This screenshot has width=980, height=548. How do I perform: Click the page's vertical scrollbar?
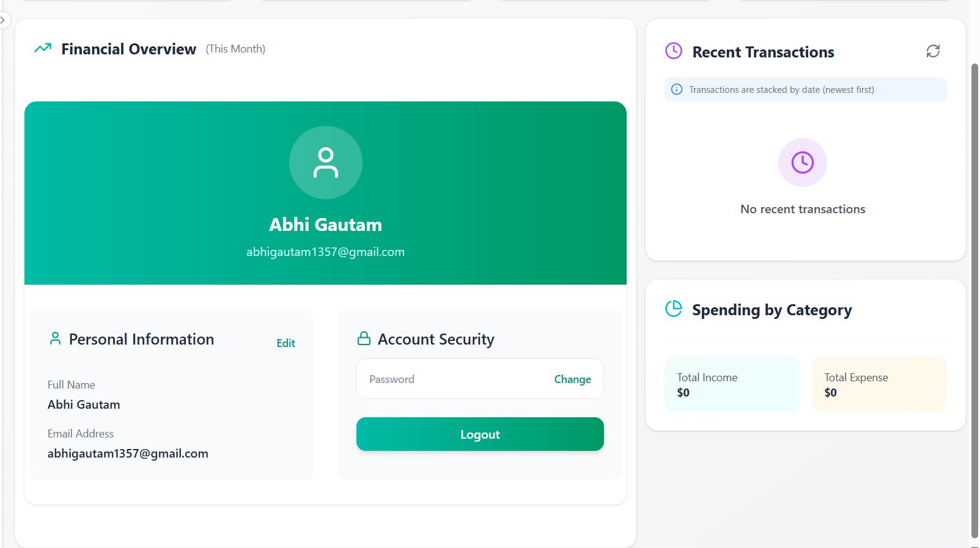click(974, 301)
